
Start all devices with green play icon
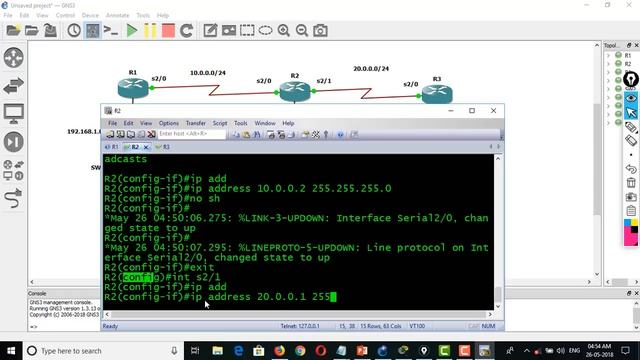point(131,31)
